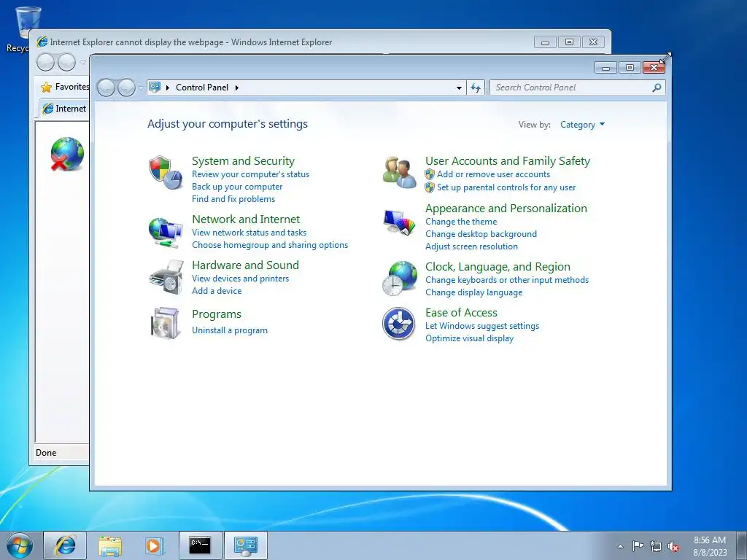747x560 pixels.
Task: Click Favorites star in Internet Explorer window
Action: pos(46,87)
